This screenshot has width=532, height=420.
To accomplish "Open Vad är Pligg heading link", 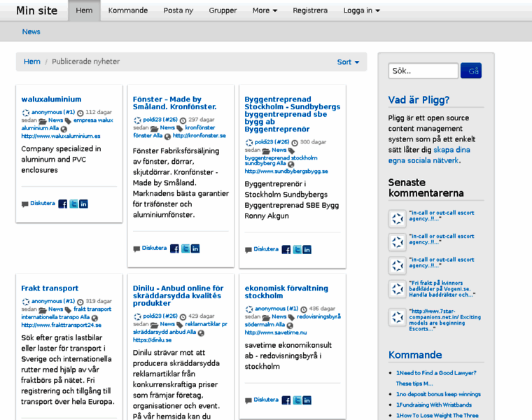I will (x=419, y=99).
